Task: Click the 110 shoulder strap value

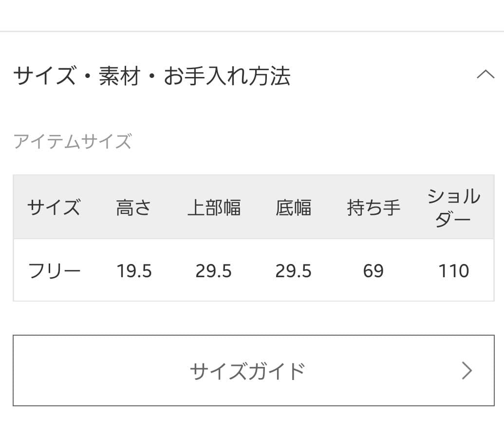Action: pos(453,271)
